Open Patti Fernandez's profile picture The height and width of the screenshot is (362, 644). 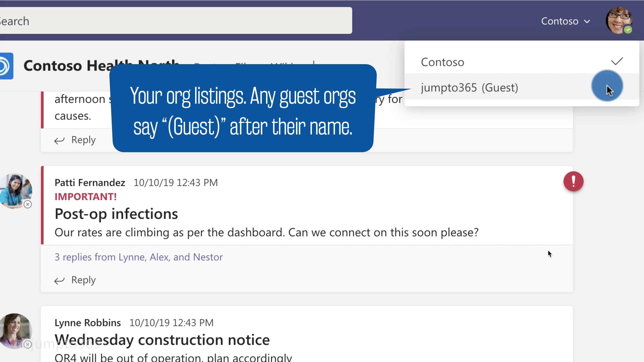[x=15, y=191]
